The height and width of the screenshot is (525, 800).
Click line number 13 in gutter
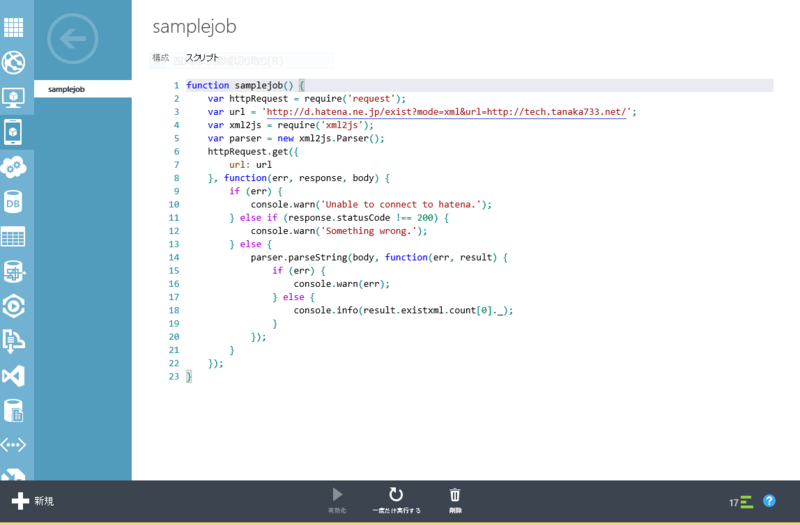pyautogui.click(x=174, y=244)
